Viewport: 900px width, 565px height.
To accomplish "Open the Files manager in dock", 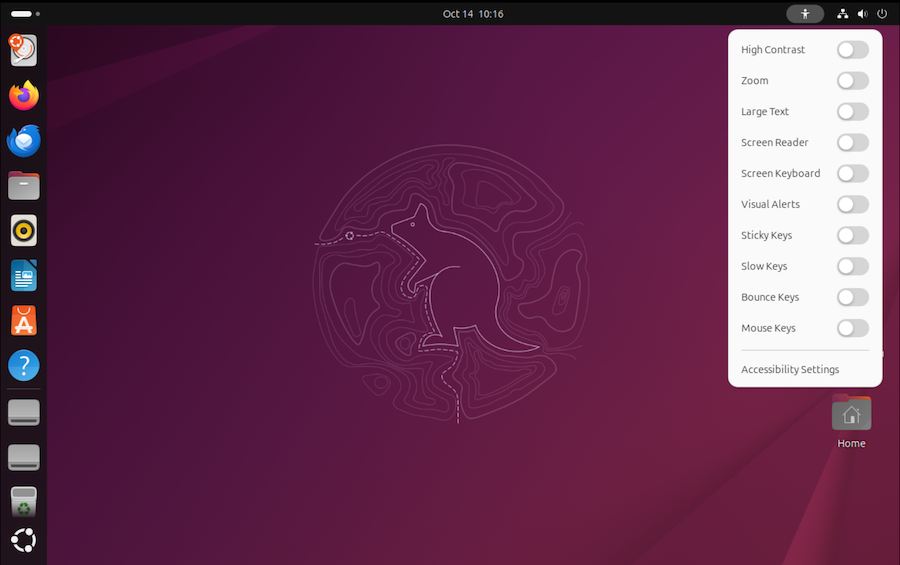I will pos(24,185).
